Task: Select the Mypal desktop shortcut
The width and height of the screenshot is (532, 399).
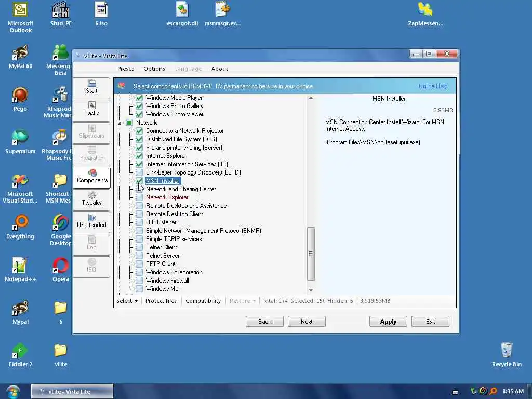Action: tap(20, 312)
